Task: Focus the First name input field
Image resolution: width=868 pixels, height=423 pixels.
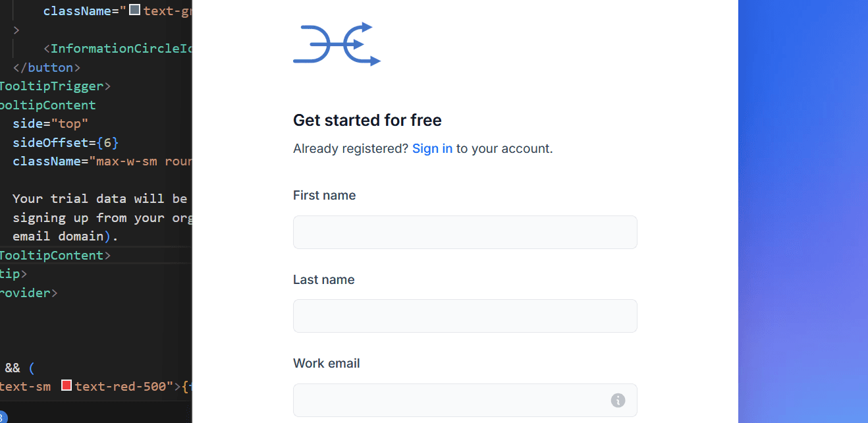Action: (465, 232)
